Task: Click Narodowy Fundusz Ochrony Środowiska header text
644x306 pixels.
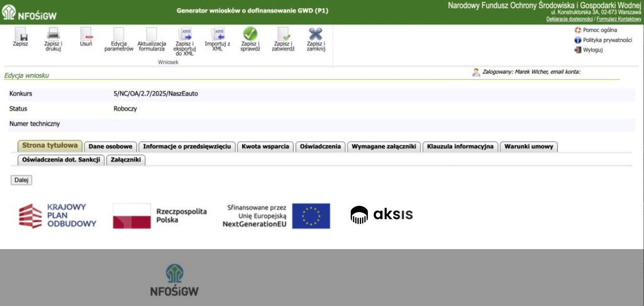Action: (x=544, y=5)
